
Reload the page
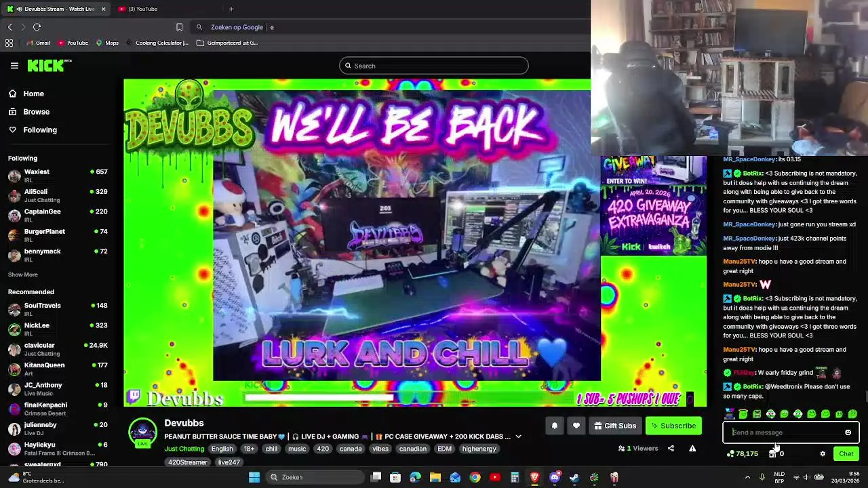click(37, 27)
